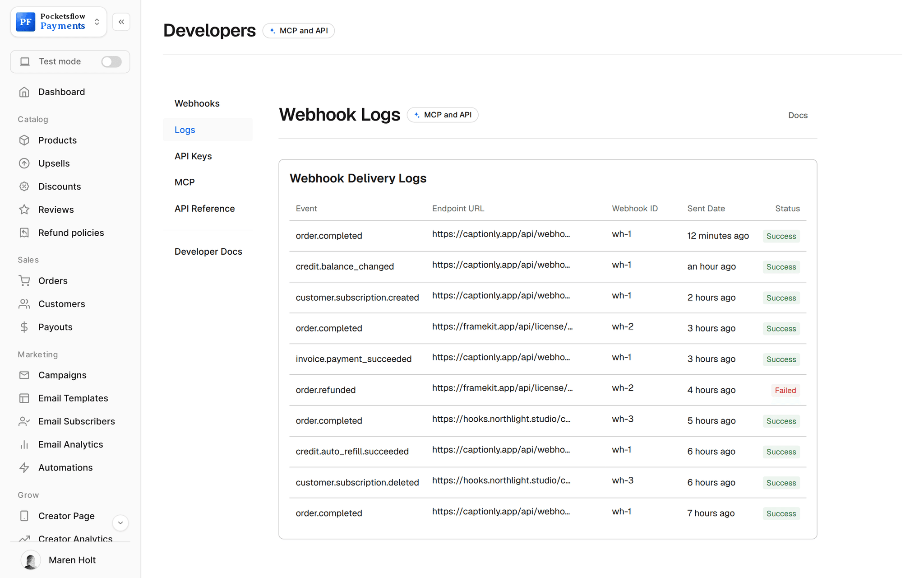This screenshot has width=924, height=578.
Task: Click the Dashboard home icon
Action: pos(24,92)
